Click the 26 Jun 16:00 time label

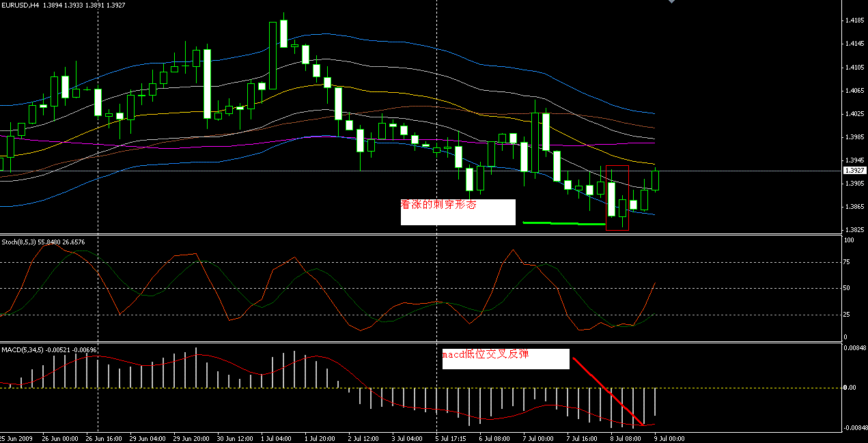(104, 438)
